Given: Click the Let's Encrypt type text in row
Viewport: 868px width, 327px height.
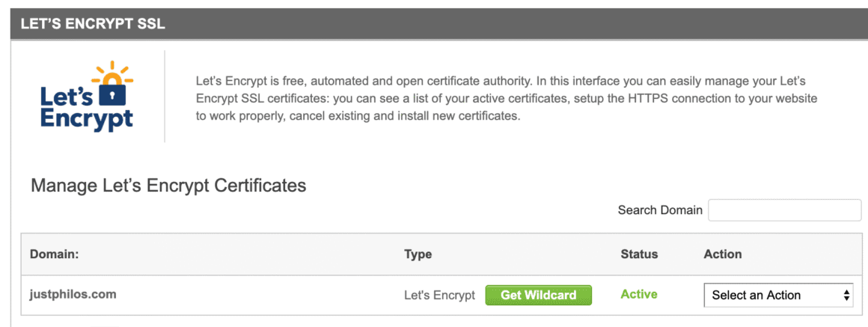Looking at the screenshot, I should pos(439,296).
